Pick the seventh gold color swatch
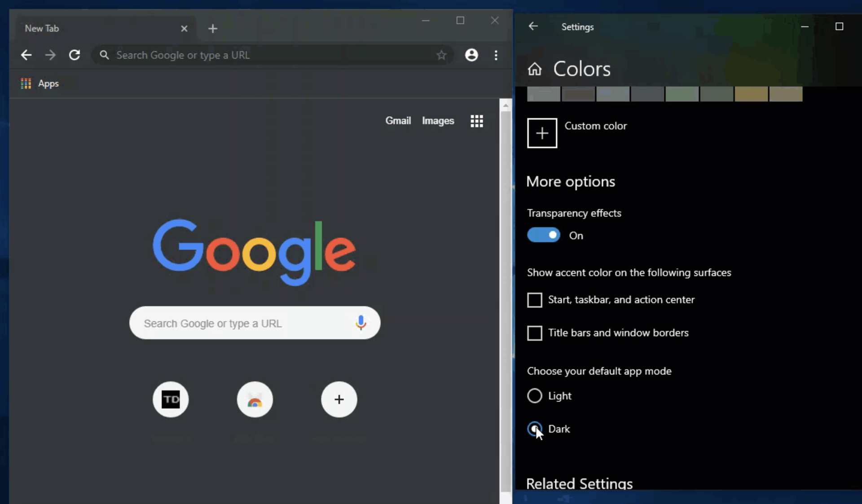Viewport: 862px width, 504px height. coord(751,94)
